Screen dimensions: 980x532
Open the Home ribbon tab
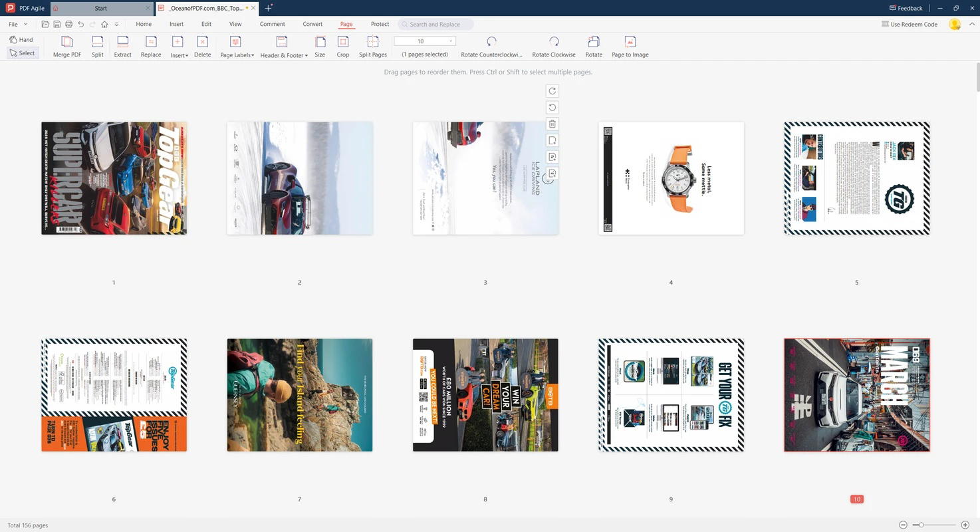pyautogui.click(x=144, y=24)
